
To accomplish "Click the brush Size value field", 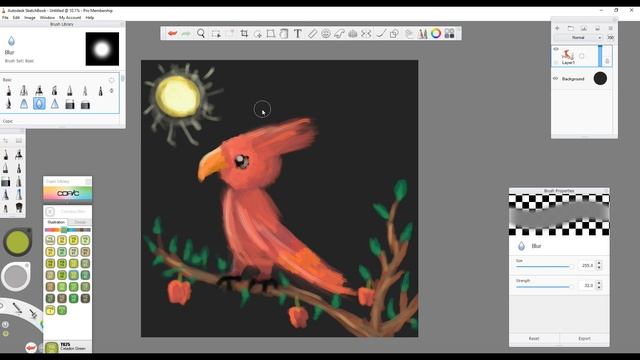I will (x=587, y=265).
